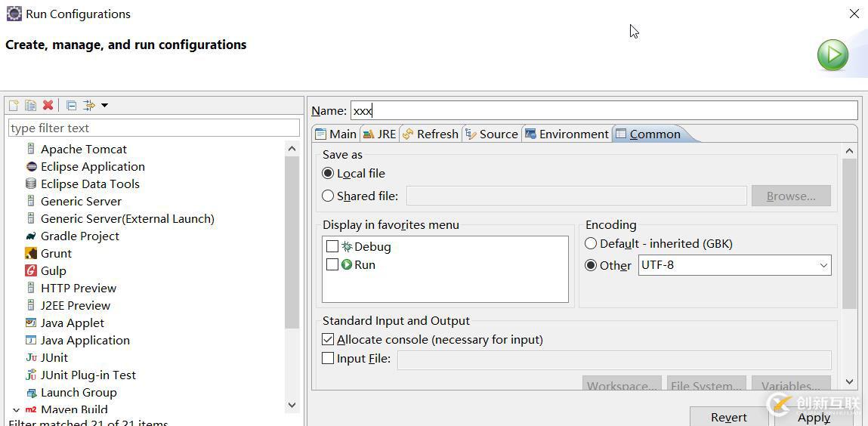Click the Revert button
Image resolution: width=868 pixels, height=426 pixels.
(x=728, y=417)
